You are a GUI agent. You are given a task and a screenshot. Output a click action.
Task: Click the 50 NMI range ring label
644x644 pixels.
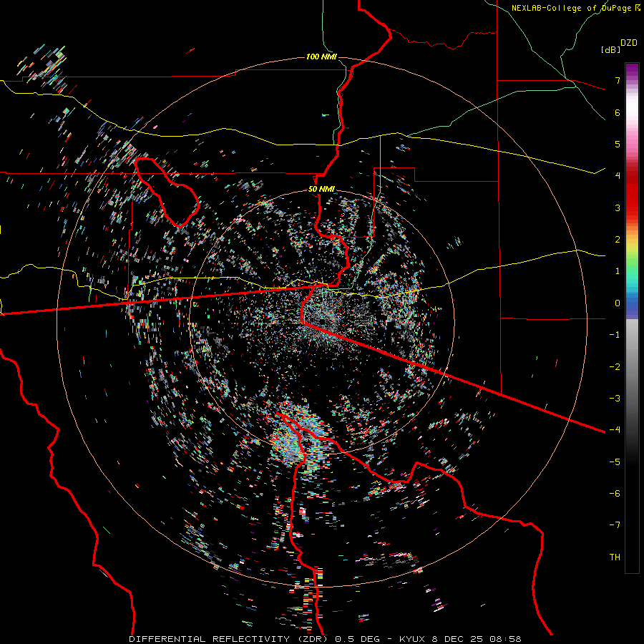click(321, 189)
